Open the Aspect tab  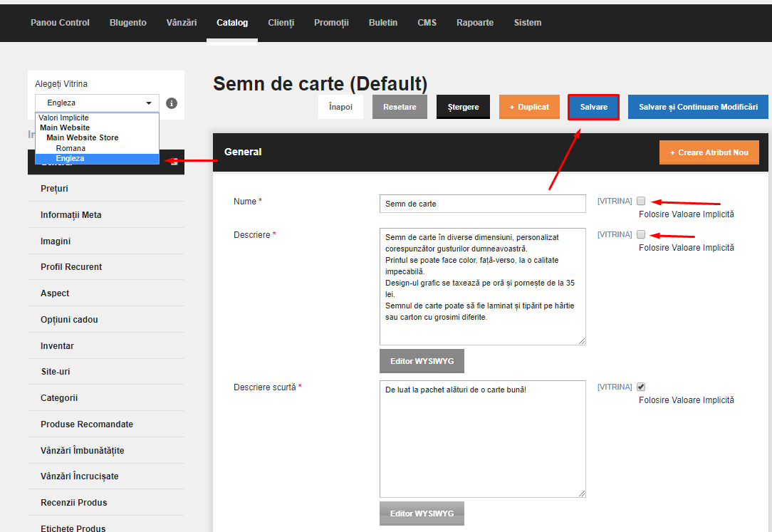(106, 293)
